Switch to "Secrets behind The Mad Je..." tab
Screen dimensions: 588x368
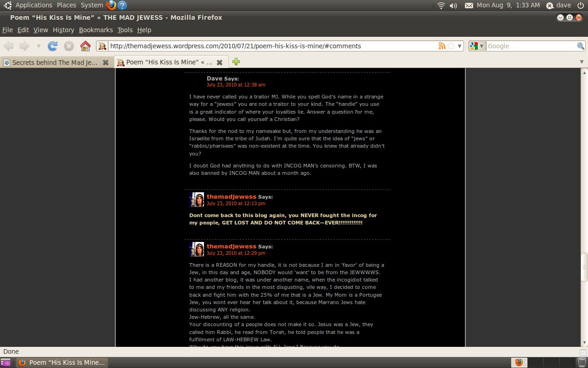click(54, 63)
